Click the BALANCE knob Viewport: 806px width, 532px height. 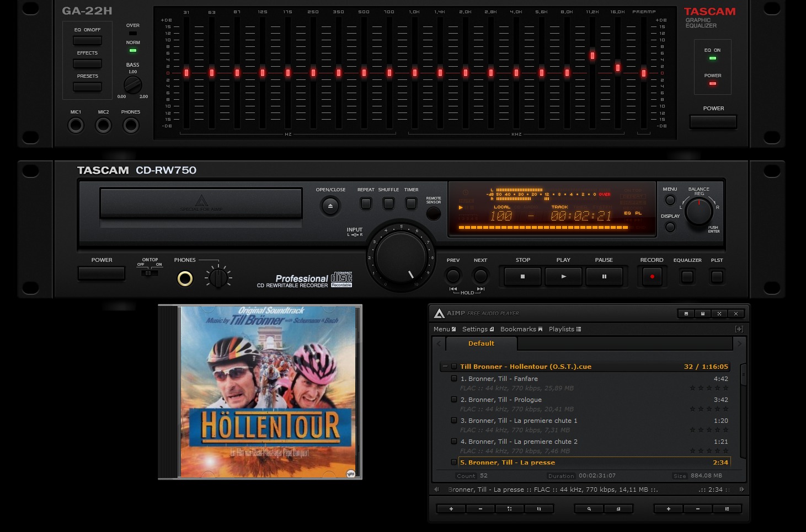(x=698, y=211)
